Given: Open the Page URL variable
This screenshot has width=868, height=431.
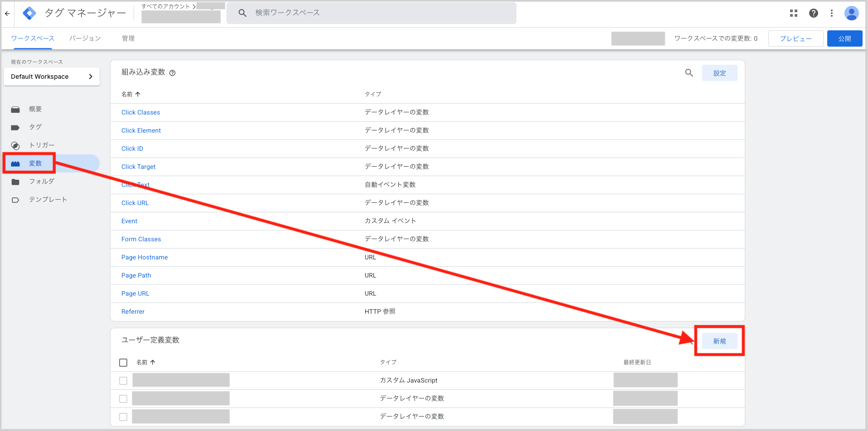Looking at the screenshot, I should pyautogui.click(x=135, y=293).
